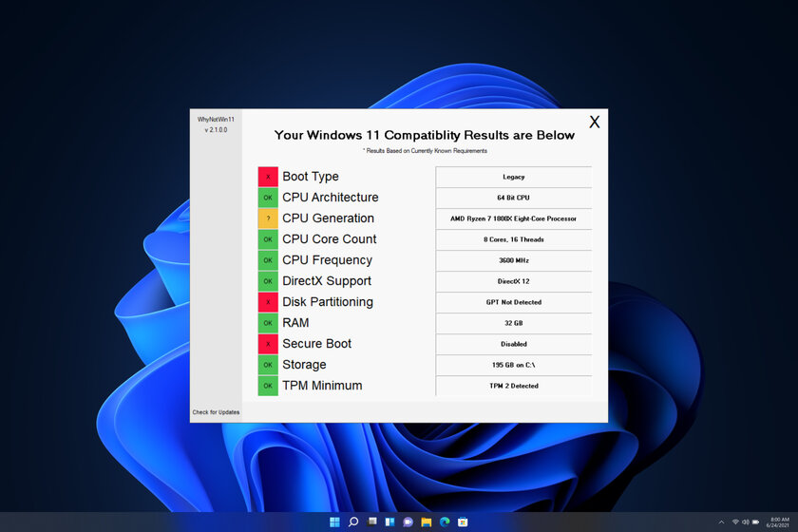Viewport: 798px width, 532px height.
Task: Click the yellow CPU Generation status indicator
Action: (x=268, y=218)
